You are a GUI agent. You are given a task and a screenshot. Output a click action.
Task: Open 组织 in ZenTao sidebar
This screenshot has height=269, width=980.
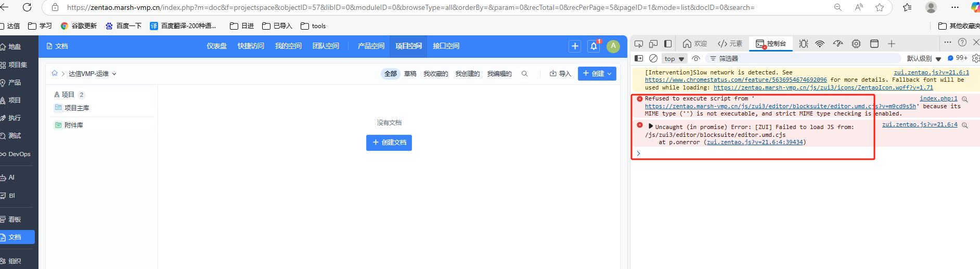(x=10, y=261)
